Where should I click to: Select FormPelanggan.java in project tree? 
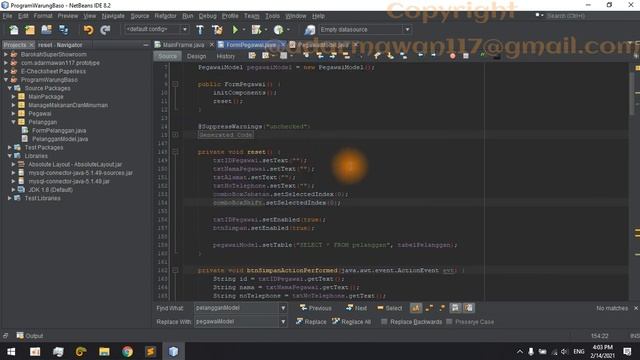(59, 131)
